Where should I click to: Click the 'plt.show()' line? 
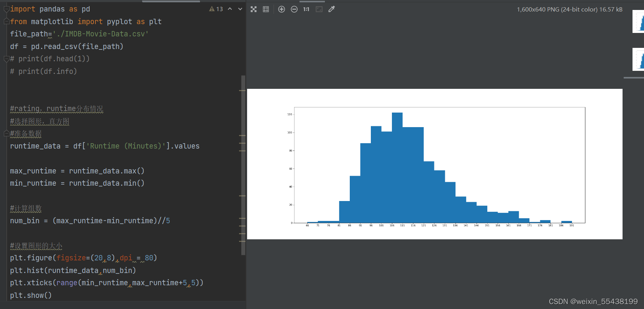click(31, 296)
